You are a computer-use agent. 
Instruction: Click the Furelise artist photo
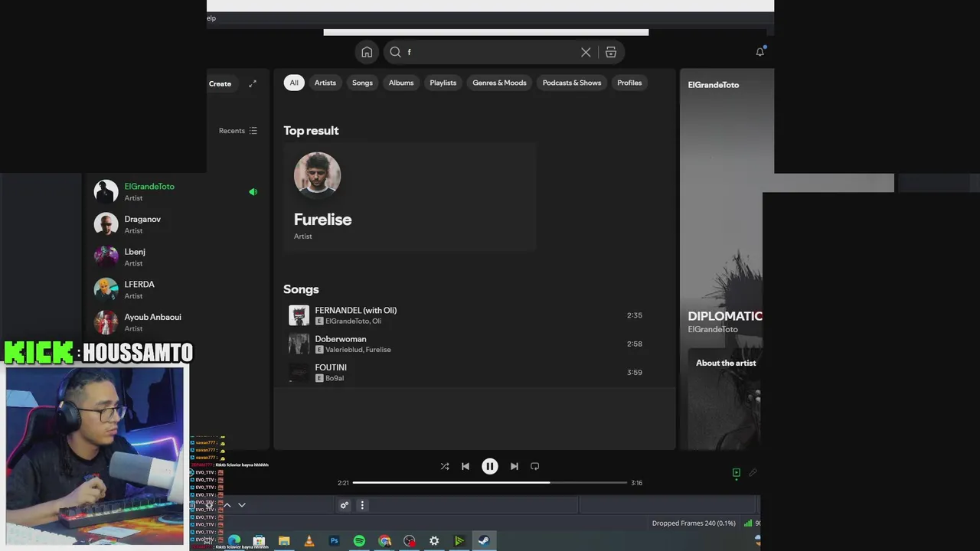pyautogui.click(x=317, y=175)
